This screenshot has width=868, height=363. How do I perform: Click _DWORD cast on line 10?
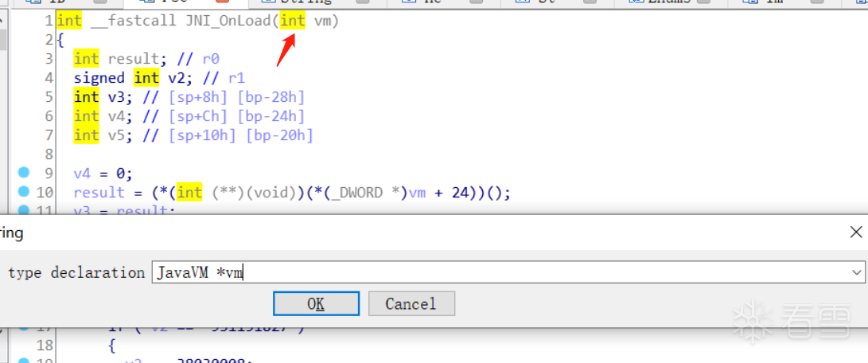358,193
